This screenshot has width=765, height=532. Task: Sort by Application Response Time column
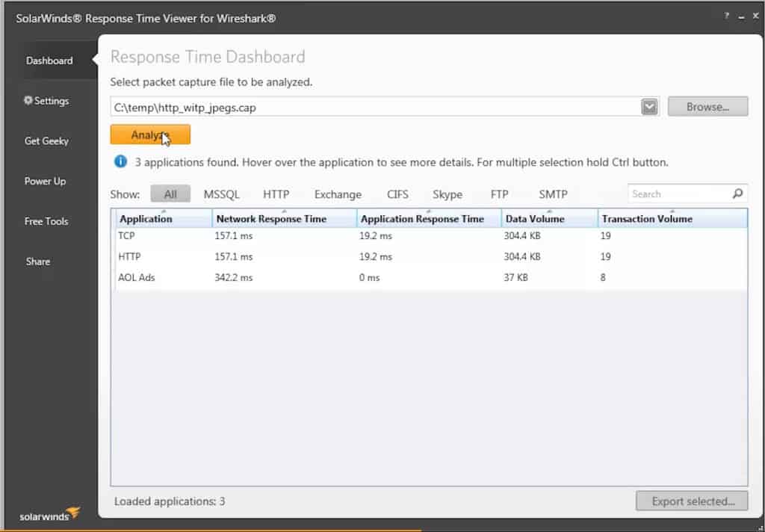pos(429,219)
